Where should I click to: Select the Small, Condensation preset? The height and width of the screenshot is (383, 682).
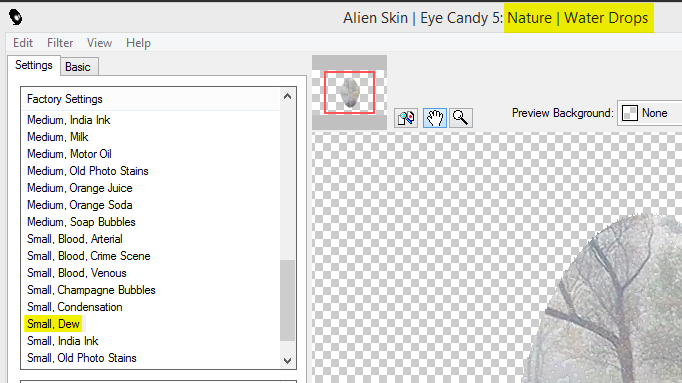click(74, 307)
